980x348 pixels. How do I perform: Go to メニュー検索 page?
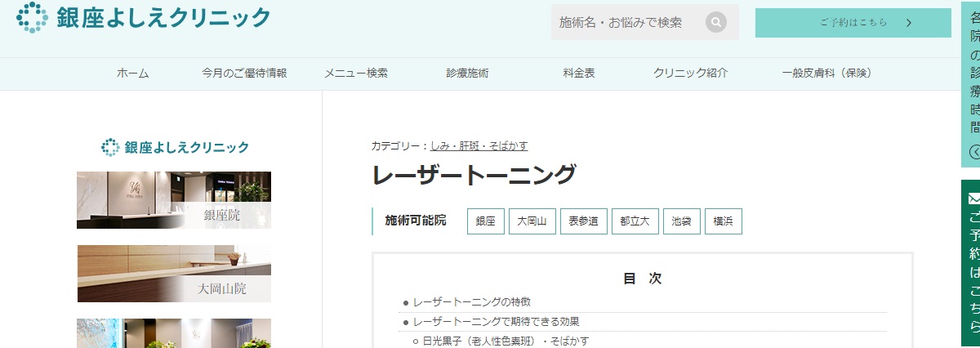tap(355, 74)
